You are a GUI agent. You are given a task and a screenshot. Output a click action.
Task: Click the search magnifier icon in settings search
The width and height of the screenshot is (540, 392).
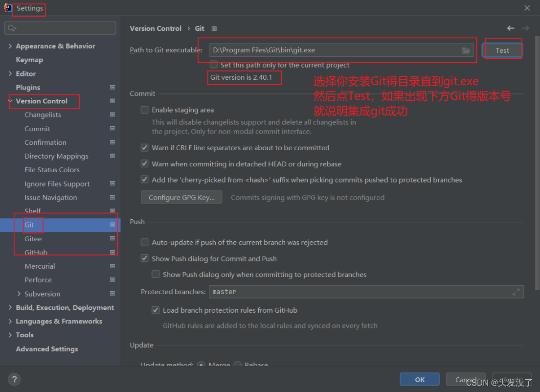pos(12,28)
